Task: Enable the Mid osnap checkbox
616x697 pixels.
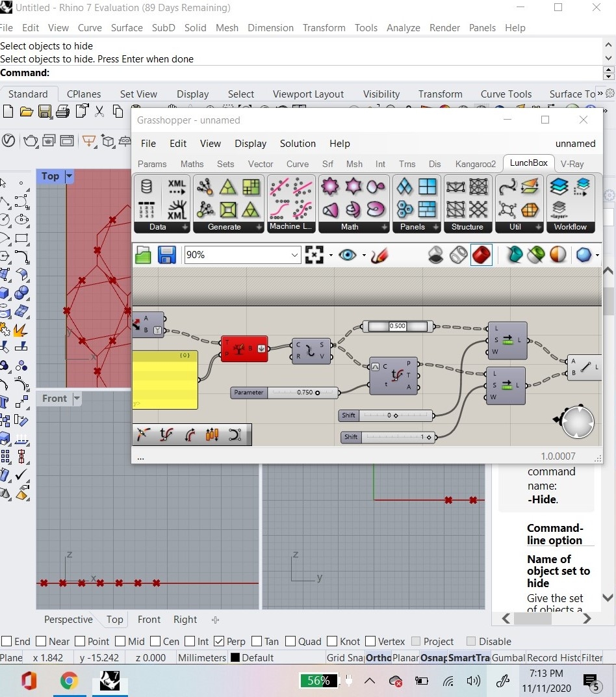Action: (120, 641)
